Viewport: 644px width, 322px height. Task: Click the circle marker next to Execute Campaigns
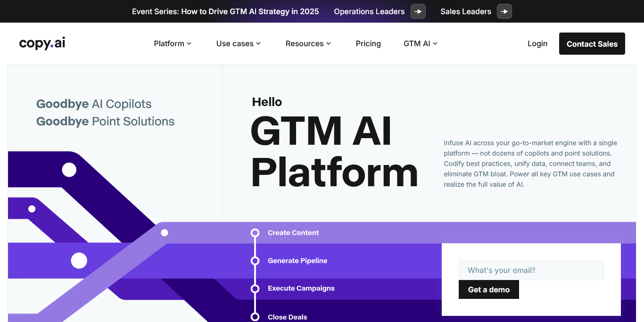pyautogui.click(x=255, y=289)
